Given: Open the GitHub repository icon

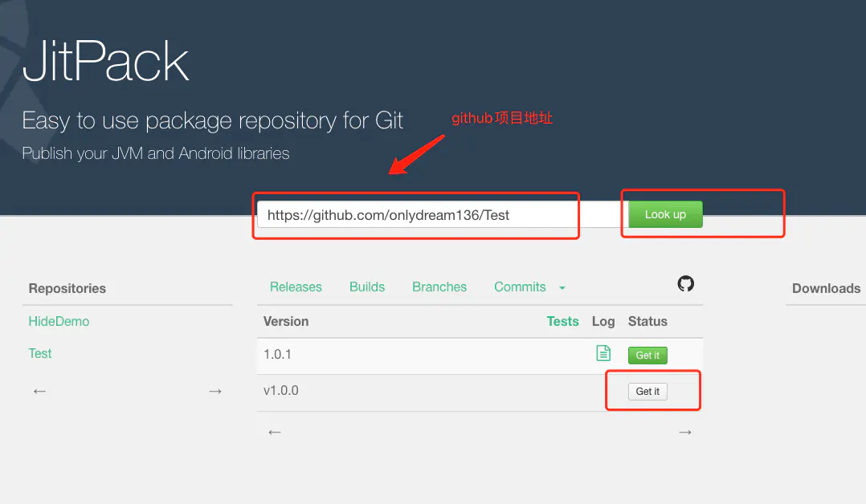Looking at the screenshot, I should 685,284.
